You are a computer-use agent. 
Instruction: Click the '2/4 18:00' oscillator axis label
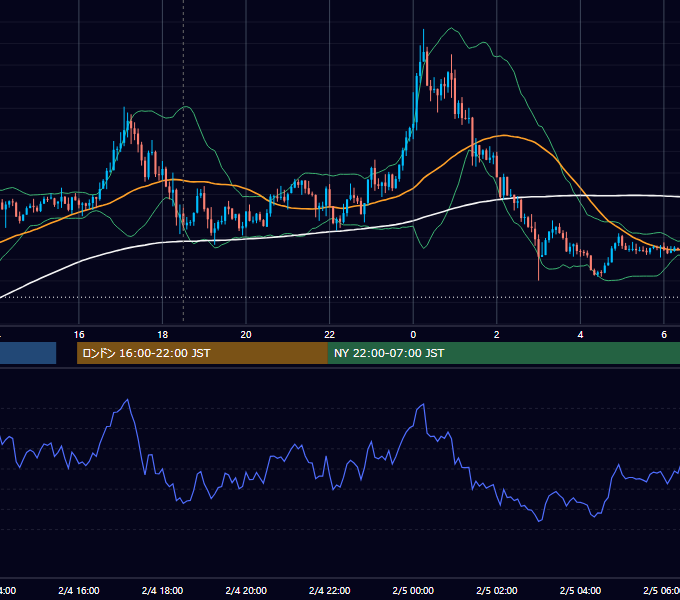point(162,591)
